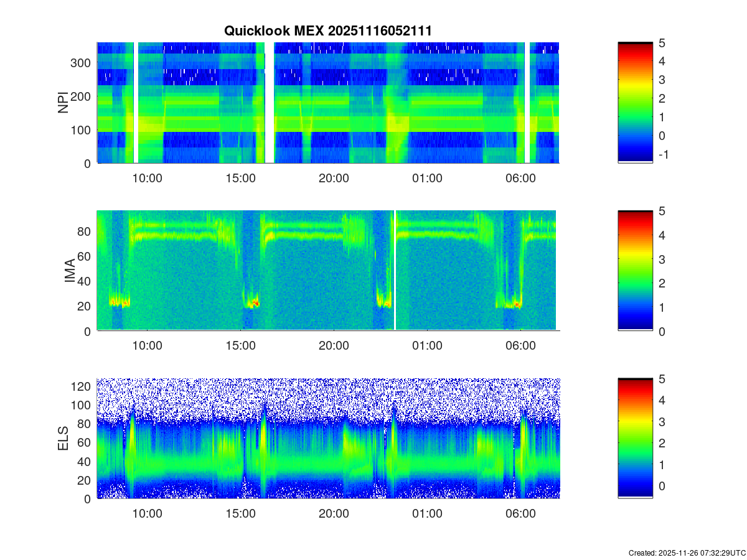Click the 20:00 tick below the NPI plot
Viewport: 747px width, 560px height.
(x=334, y=178)
